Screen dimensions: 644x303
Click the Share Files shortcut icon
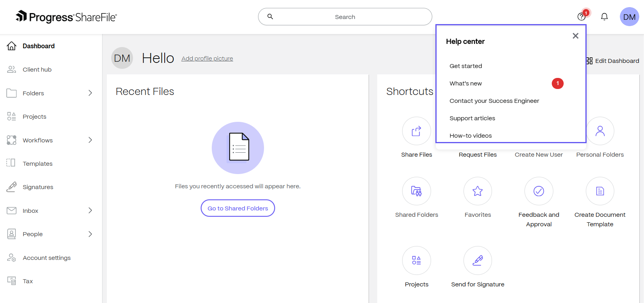point(416,131)
